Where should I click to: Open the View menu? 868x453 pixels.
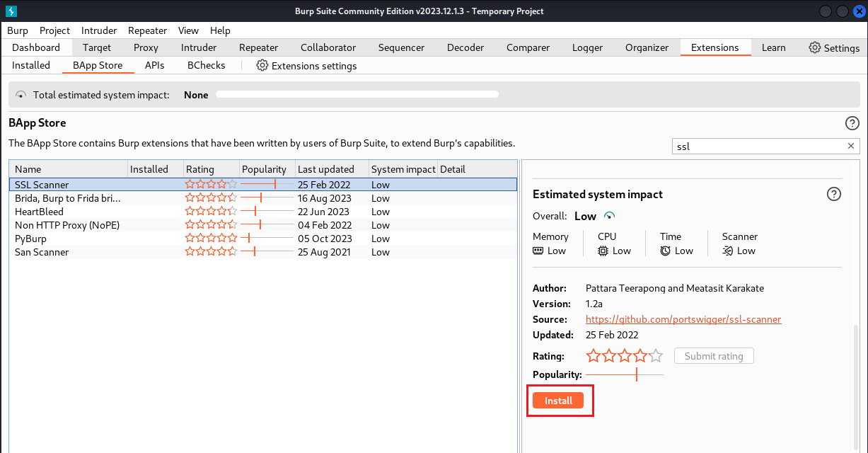pos(188,30)
